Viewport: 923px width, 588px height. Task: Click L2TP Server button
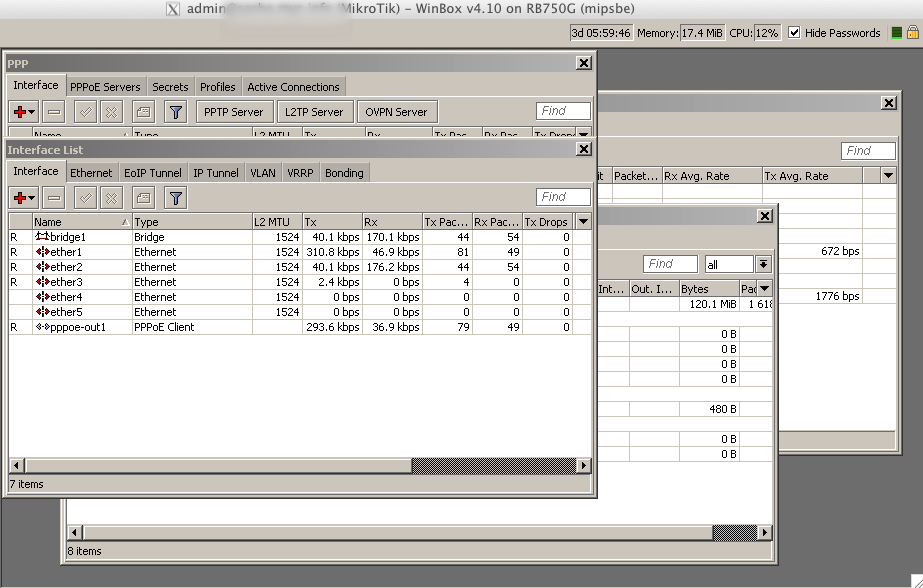[x=314, y=112]
